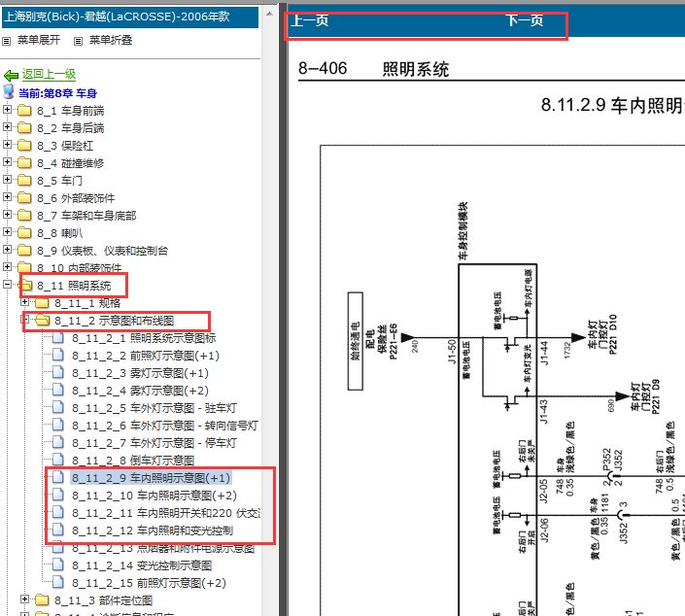
Task: Expand the 8_11_3 部件定位图 subfolder
Action: [x=24, y=599]
